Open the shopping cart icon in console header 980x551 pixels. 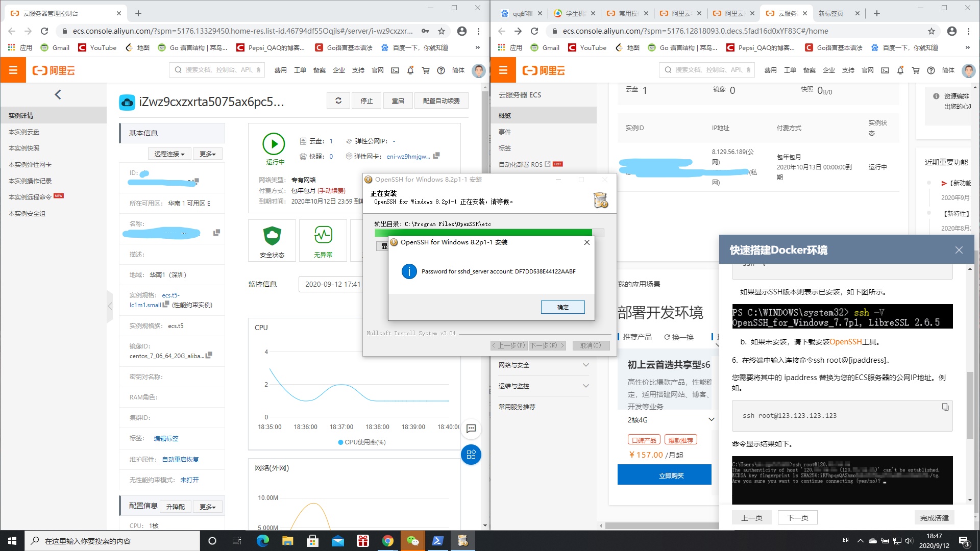[x=425, y=70]
